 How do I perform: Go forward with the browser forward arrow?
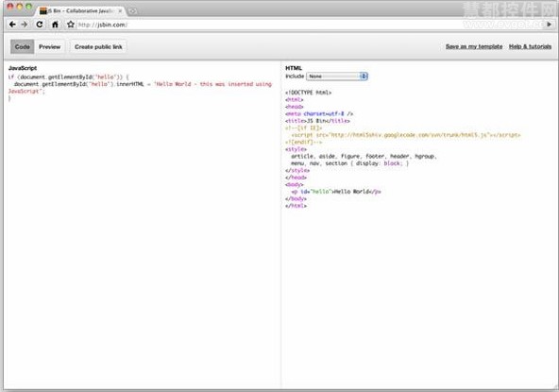pyautogui.click(x=25, y=25)
